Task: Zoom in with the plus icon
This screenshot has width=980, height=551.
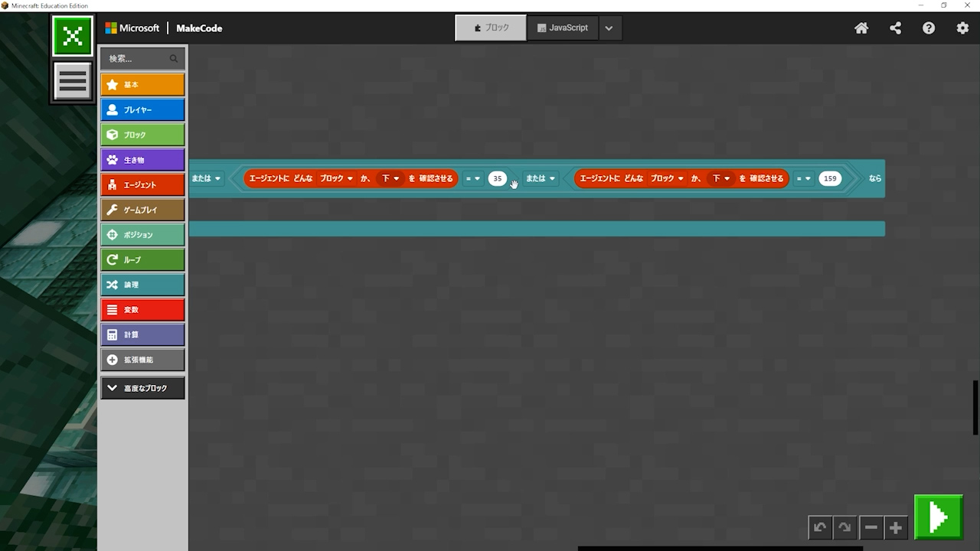Action: click(895, 527)
